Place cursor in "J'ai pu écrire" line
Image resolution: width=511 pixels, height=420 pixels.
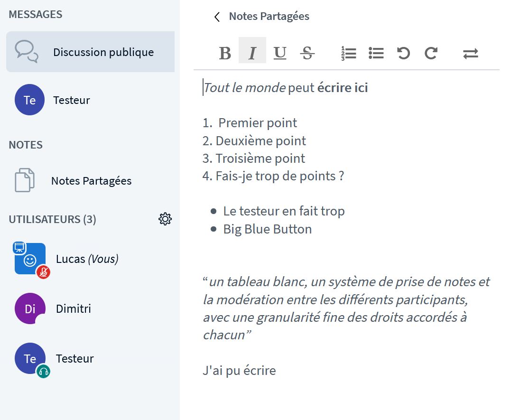click(239, 370)
